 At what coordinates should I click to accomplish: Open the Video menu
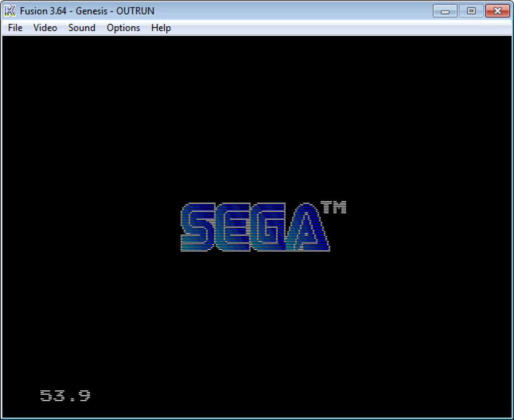click(45, 28)
